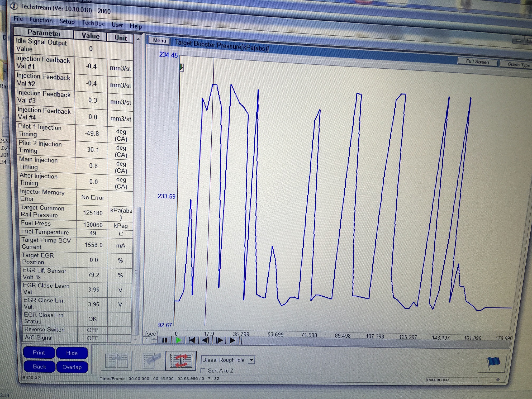Open the Diesel Rough Idle dropdown

click(x=251, y=360)
